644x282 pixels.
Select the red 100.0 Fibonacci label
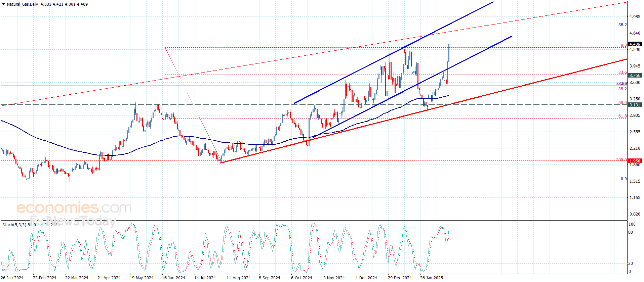coord(621,160)
